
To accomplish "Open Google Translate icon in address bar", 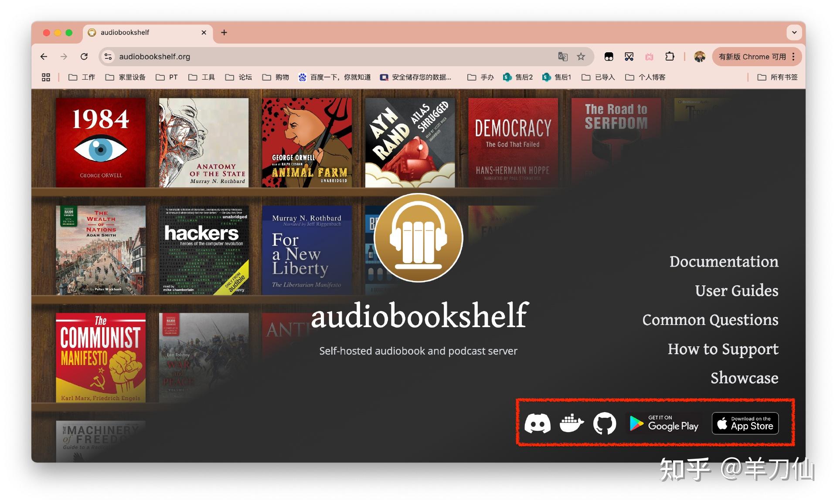I will click(563, 57).
